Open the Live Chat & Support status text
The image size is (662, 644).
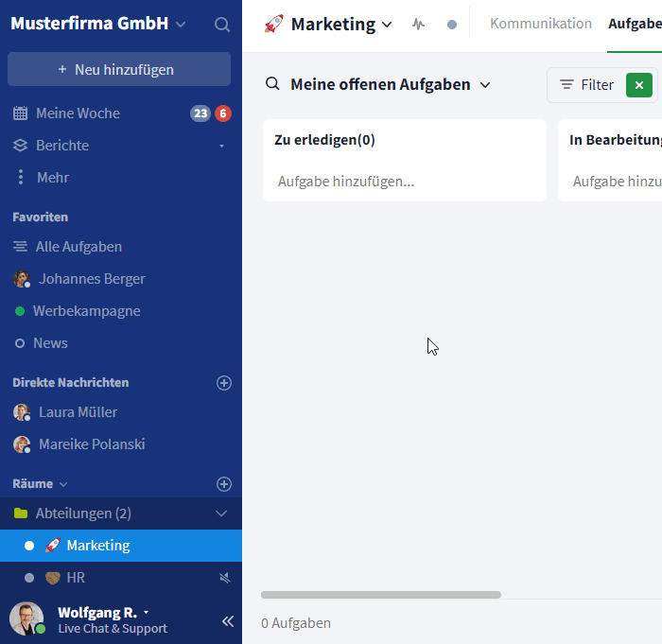pos(113,628)
